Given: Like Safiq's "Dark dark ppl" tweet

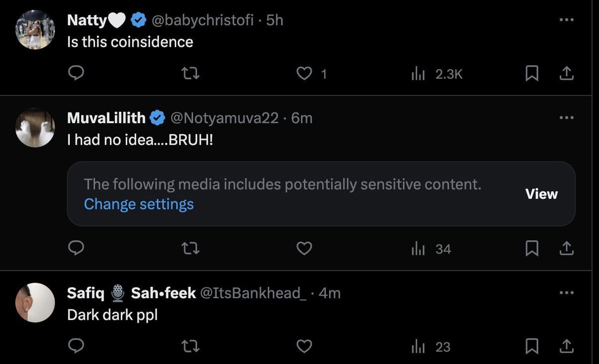Looking at the screenshot, I should 304,346.
